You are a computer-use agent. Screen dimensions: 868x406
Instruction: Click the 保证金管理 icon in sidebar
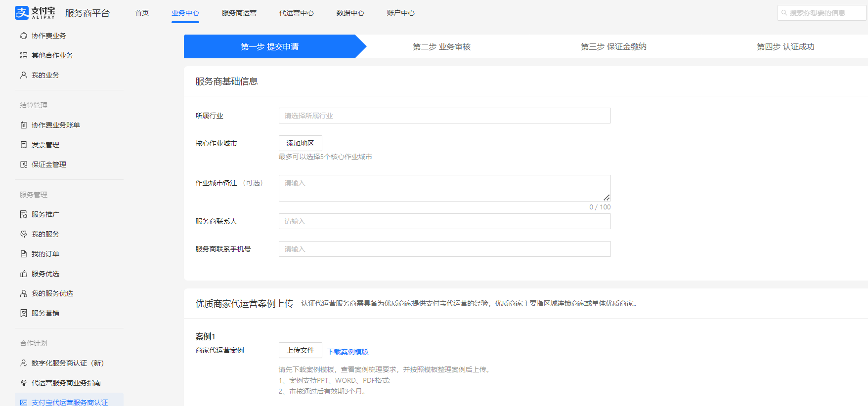pos(23,164)
